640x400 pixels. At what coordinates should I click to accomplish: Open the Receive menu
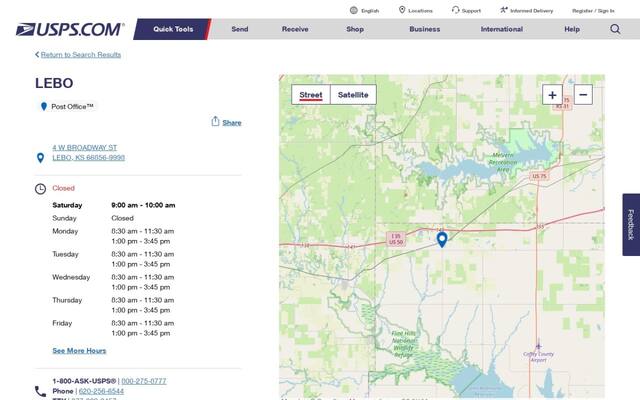295,29
